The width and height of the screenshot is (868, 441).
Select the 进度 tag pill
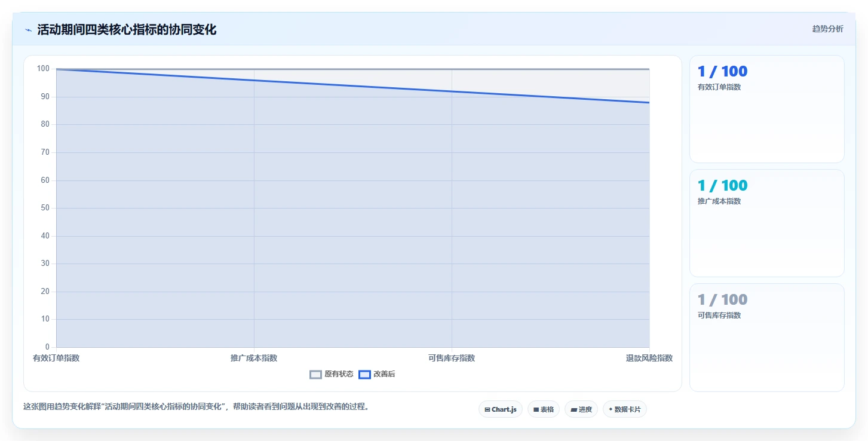point(581,409)
